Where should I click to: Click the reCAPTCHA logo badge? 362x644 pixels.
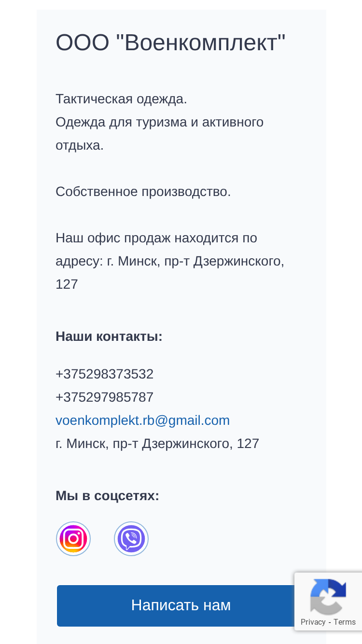coord(328,596)
